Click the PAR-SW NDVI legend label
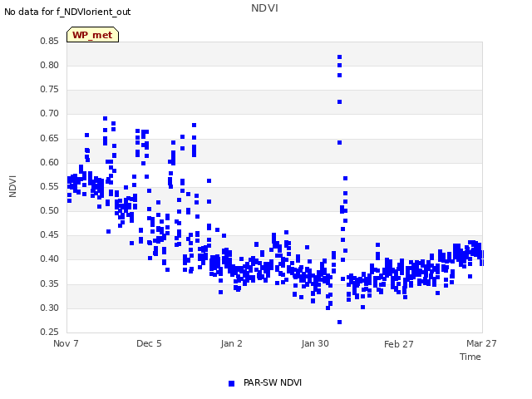This screenshot has width=532, height=399. point(273,382)
